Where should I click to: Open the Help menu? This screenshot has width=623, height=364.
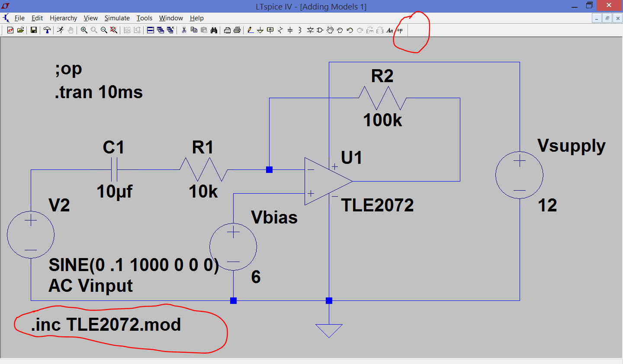[x=196, y=18]
